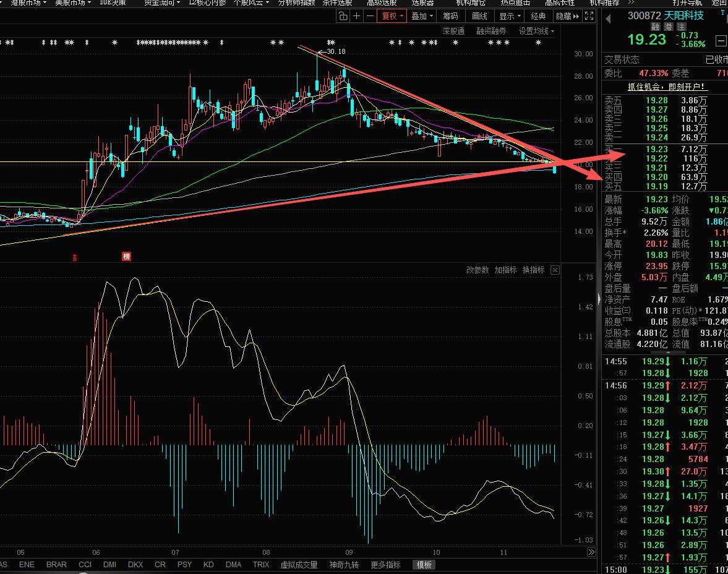Viewport: 728px width, 574px height.
Task: Click the 交易状态 label
Action: coord(622,60)
